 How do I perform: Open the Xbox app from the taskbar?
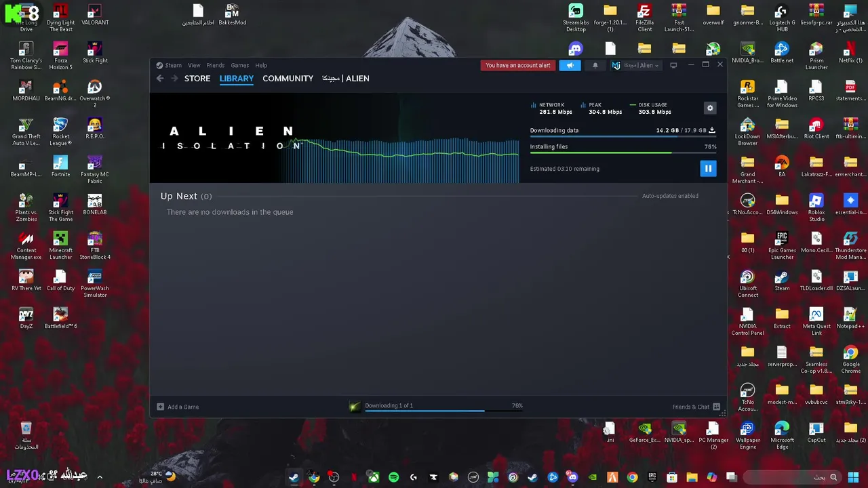(x=374, y=477)
